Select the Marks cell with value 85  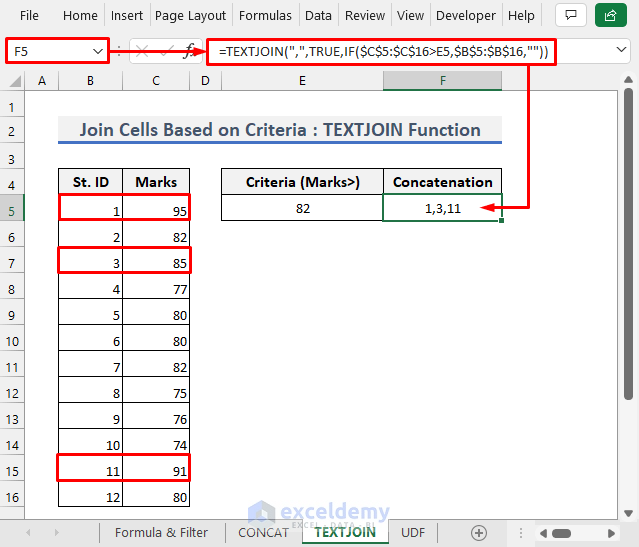click(156, 260)
